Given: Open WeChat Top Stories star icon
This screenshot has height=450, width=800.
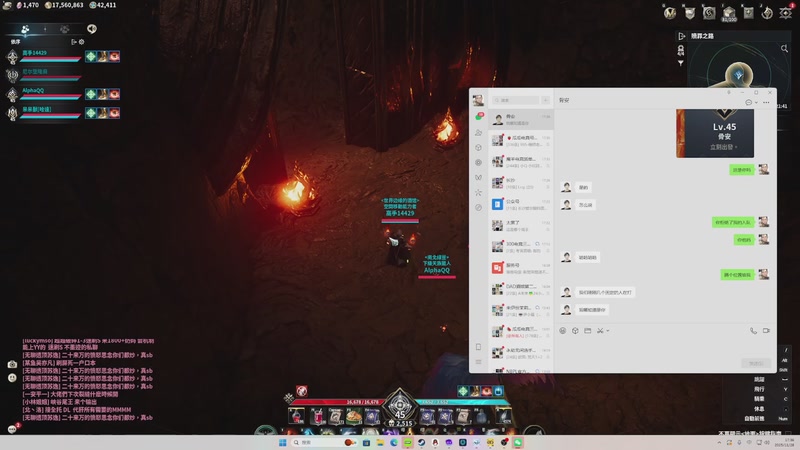Looking at the screenshot, I should tap(479, 192).
